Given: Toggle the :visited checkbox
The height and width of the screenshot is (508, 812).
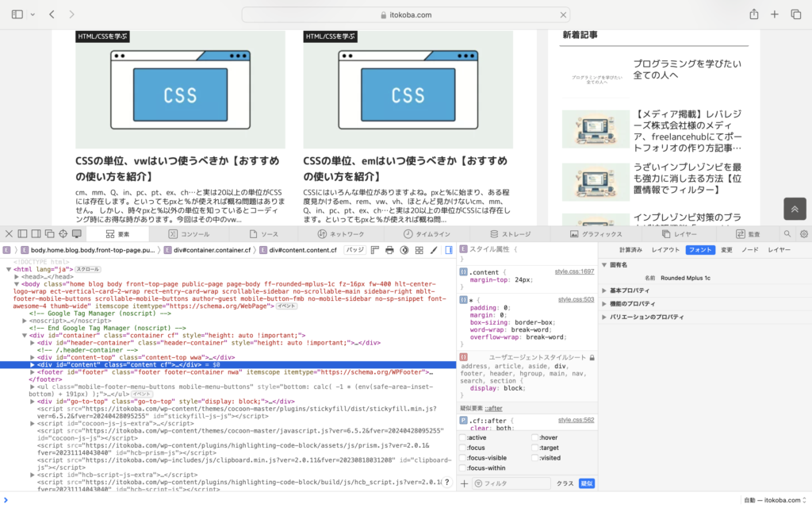Looking at the screenshot, I should click(535, 458).
